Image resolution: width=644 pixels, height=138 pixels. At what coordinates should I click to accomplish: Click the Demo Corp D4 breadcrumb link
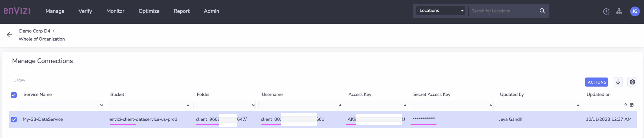[35, 31]
